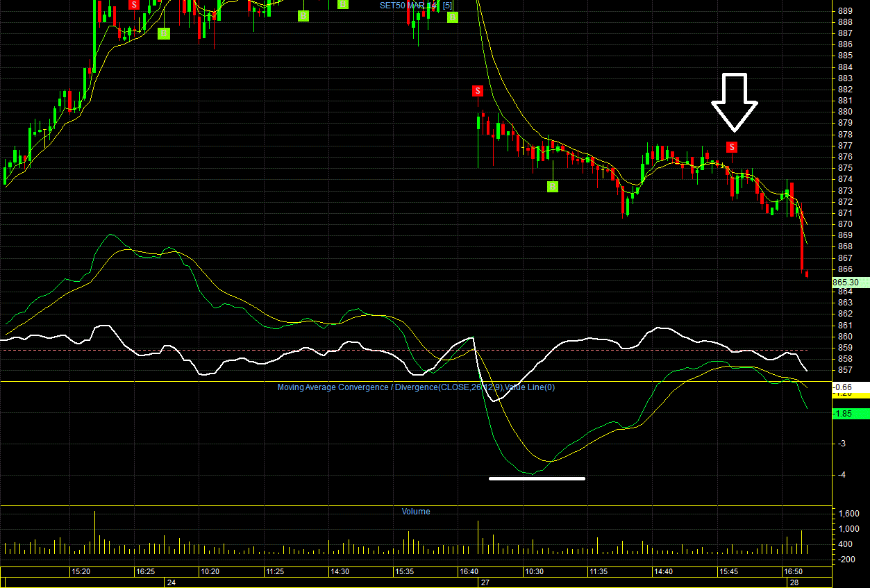Click the SET50 MAR 14 [5] chart title
This screenshot has height=588, width=870.
tap(416, 6)
